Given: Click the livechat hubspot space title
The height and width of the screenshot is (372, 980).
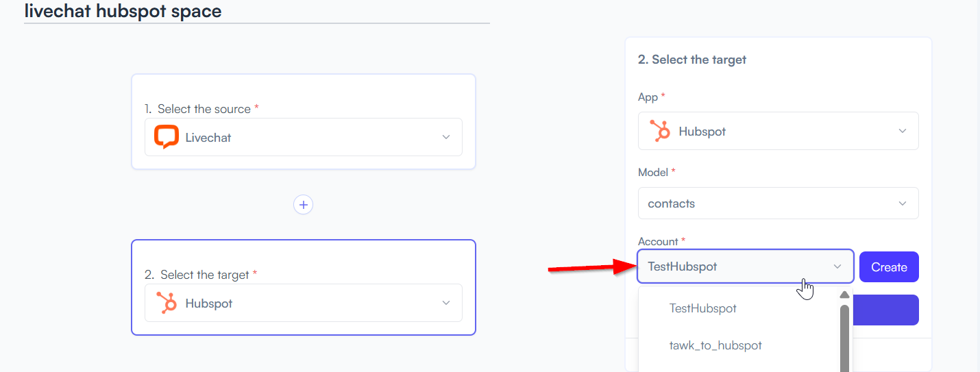Looking at the screenshot, I should click(123, 11).
